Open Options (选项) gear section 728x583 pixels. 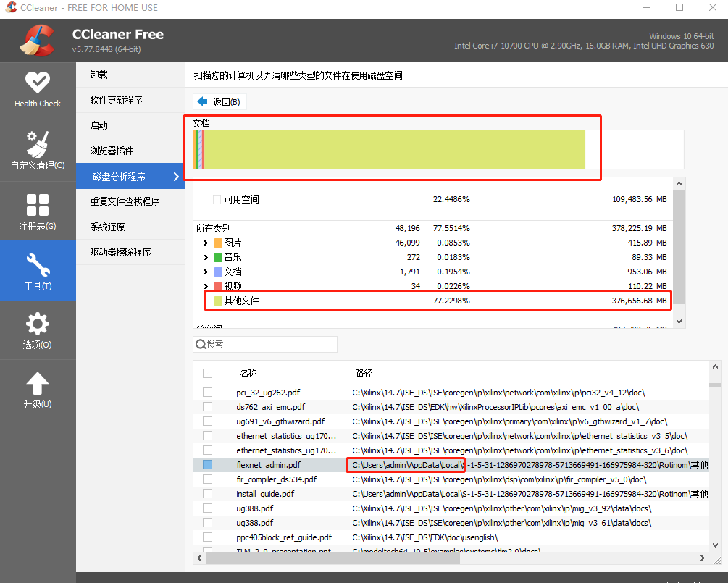(38, 330)
